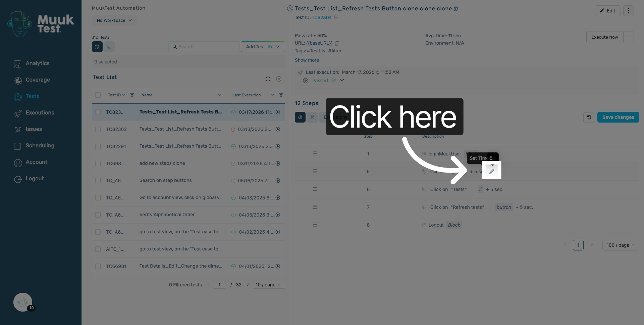Switch to list view icon for tests
Image resolution: width=644 pixels, height=325 pixels.
[109, 47]
